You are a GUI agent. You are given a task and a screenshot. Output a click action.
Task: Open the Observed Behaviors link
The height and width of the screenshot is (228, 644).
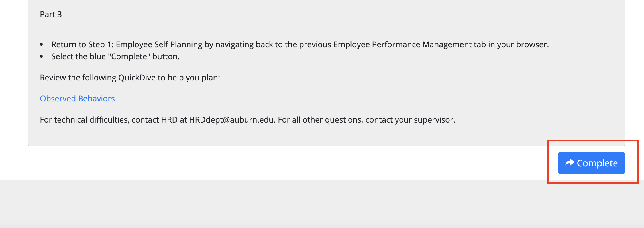coord(77,99)
